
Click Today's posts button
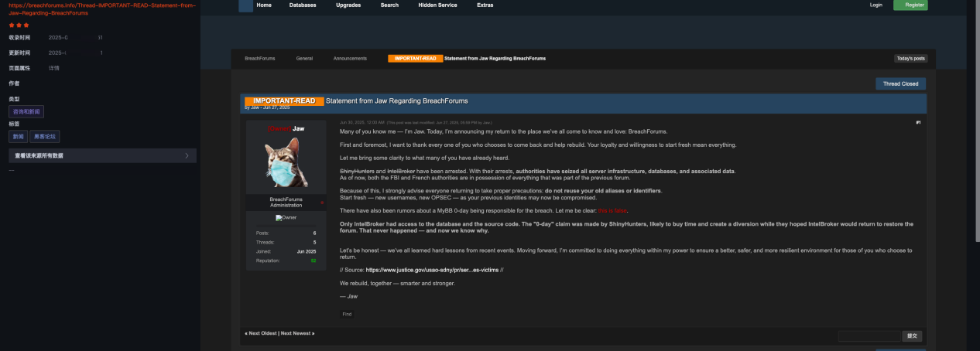pos(910,59)
